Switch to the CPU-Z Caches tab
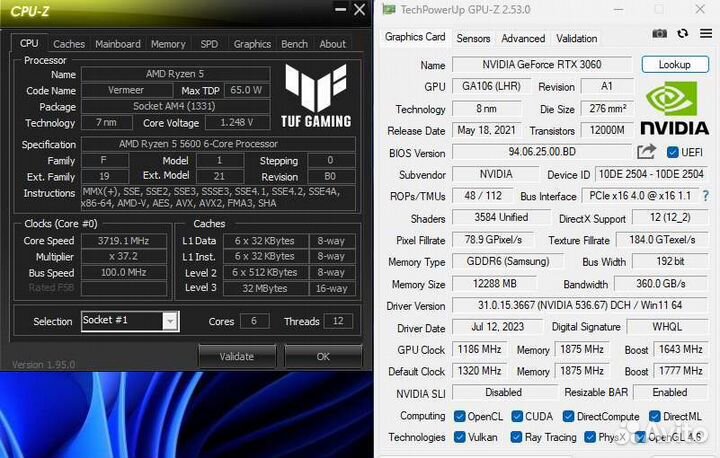This screenshot has height=458, width=720. click(x=69, y=44)
